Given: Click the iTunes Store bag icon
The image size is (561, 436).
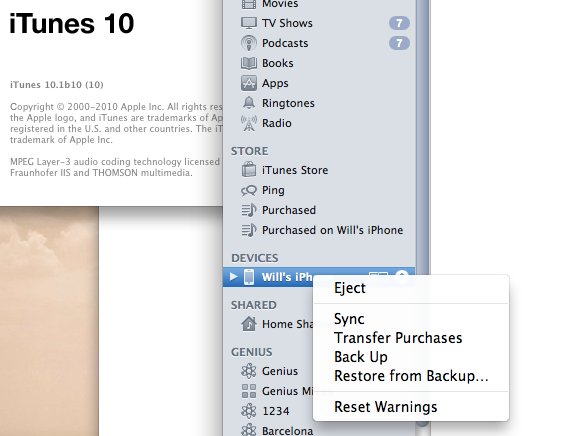Looking at the screenshot, I should [x=249, y=170].
